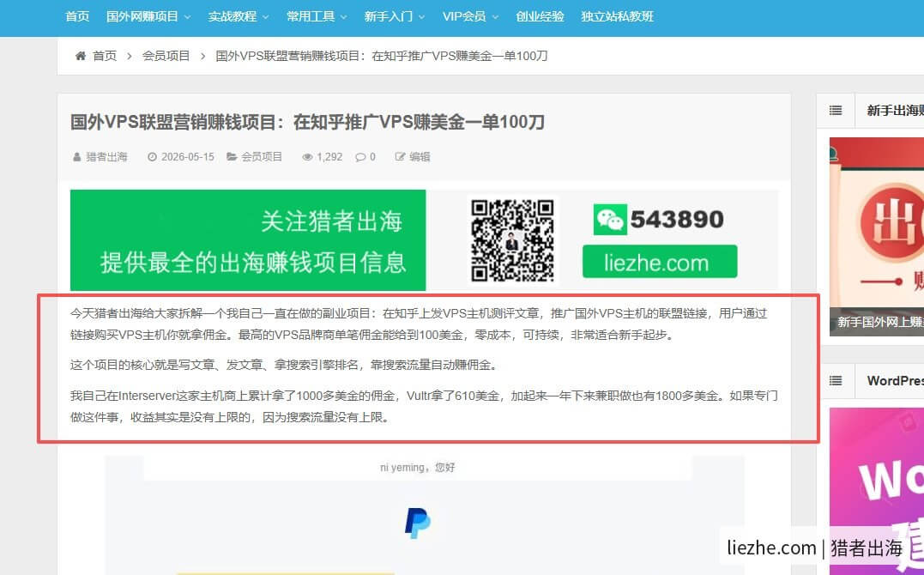Click the breadcrumb home icon
The image size is (924, 575).
tap(81, 56)
